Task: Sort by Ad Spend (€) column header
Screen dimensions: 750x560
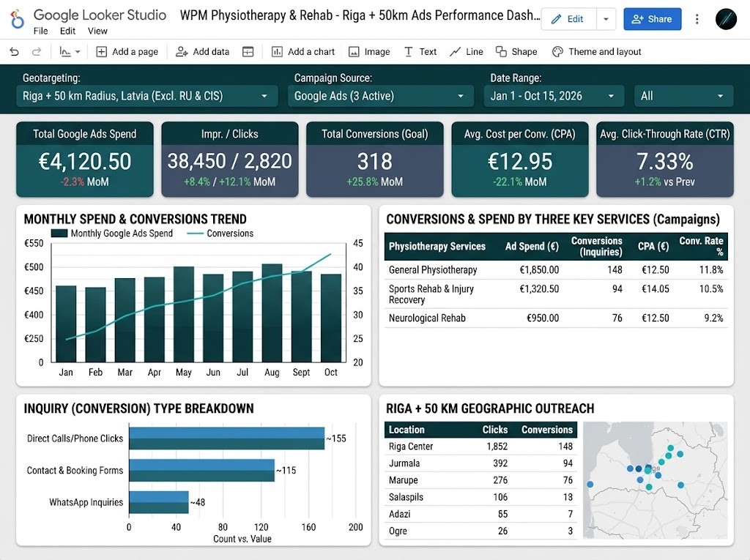Action: click(532, 246)
